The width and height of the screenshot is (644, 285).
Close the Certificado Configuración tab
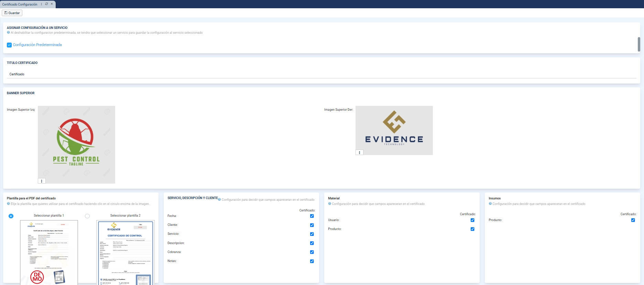click(x=52, y=4)
